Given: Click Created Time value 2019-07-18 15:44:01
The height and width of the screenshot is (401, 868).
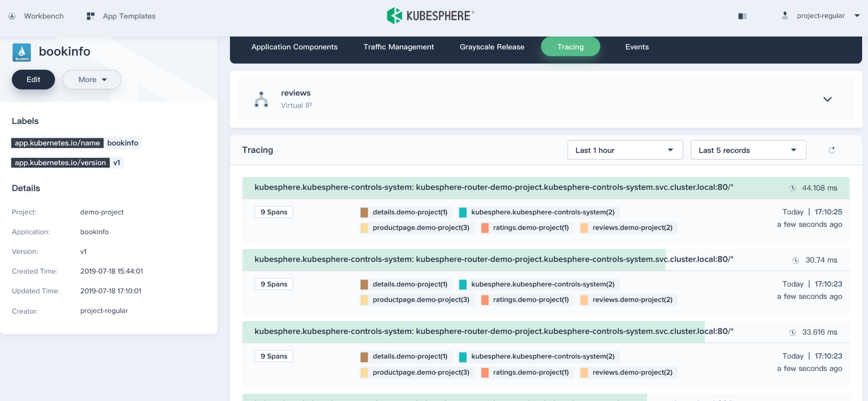Looking at the screenshot, I should point(112,271).
